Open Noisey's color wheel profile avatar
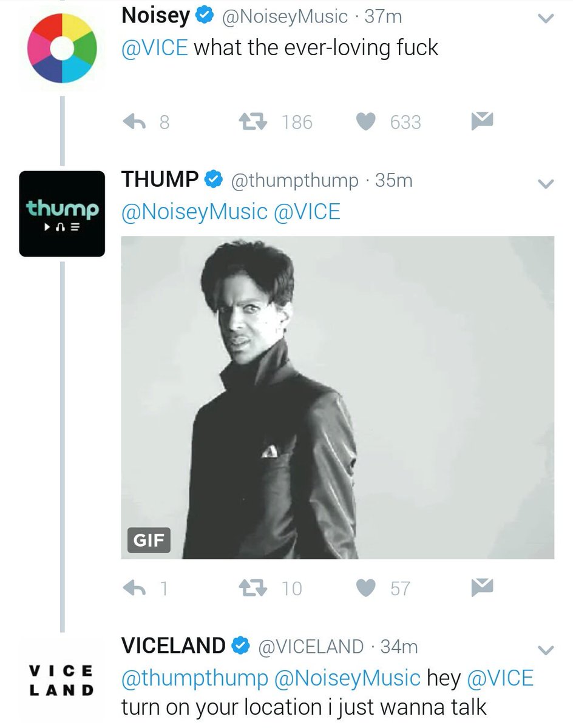Image resolution: width=573 pixels, height=728 pixels. 62,49
